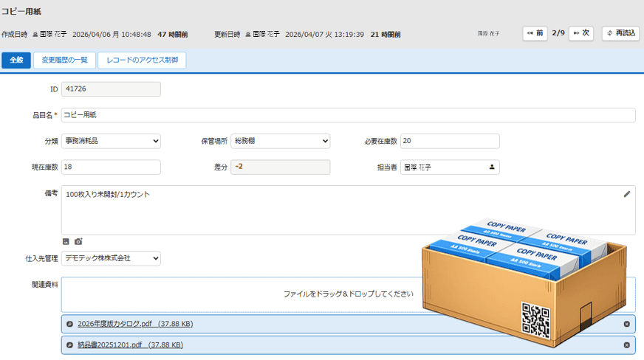The height and width of the screenshot is (360, 644).
Task: Remove the 納品書20251201.pdf attachment
Action: pos(627,345)
